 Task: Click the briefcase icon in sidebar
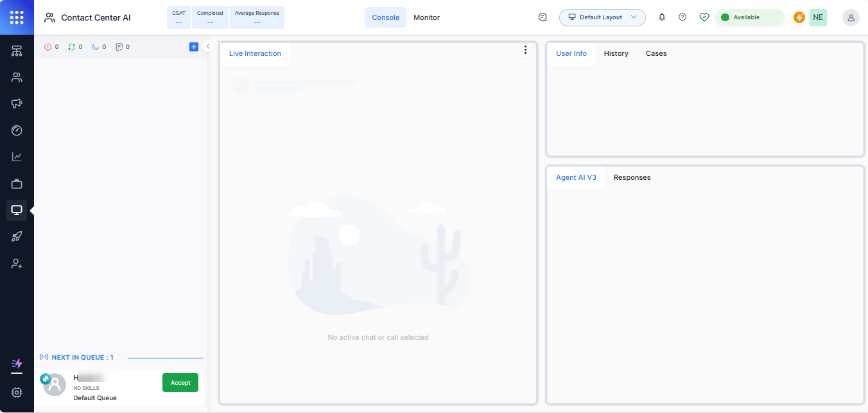tap(17, 184)
